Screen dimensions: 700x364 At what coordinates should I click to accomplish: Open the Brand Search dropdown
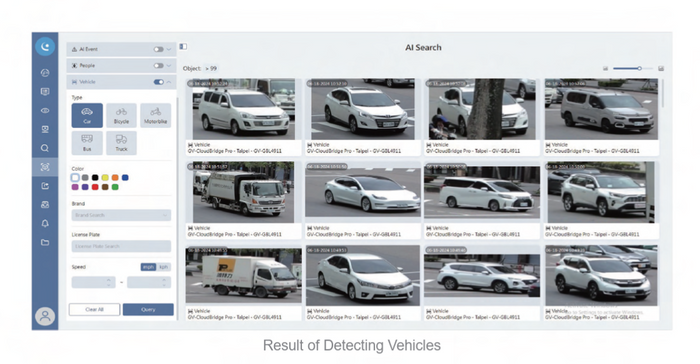click(121, 215)
